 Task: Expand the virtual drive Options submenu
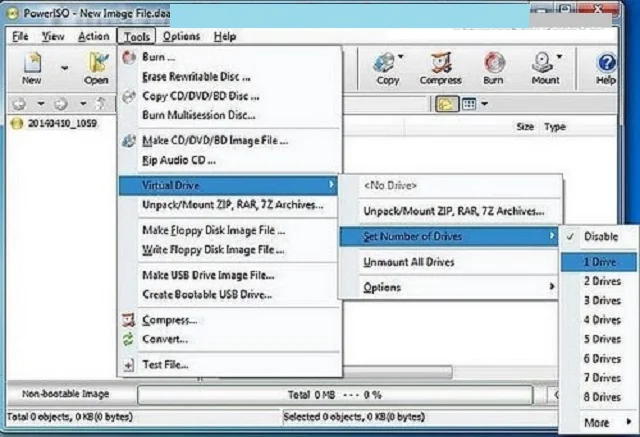448,288
